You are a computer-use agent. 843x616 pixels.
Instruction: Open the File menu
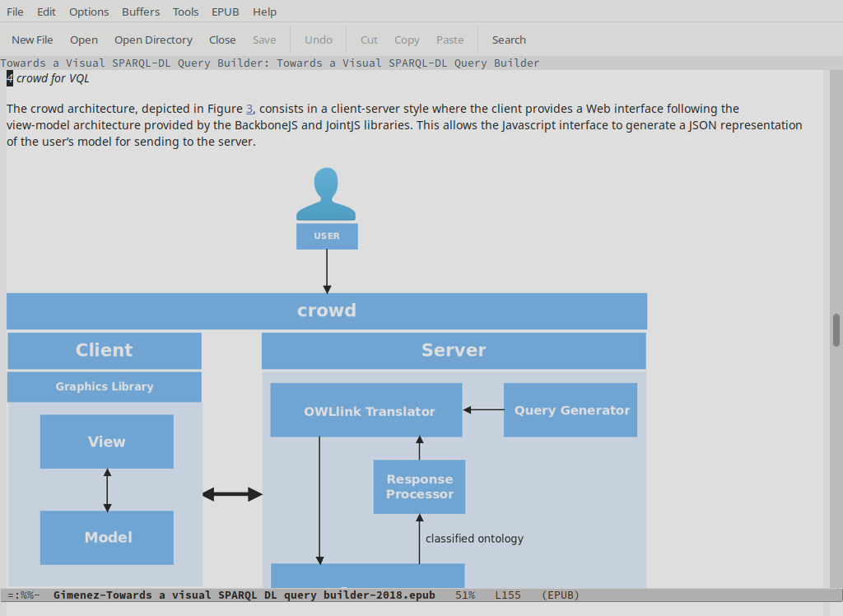[14, 12]
